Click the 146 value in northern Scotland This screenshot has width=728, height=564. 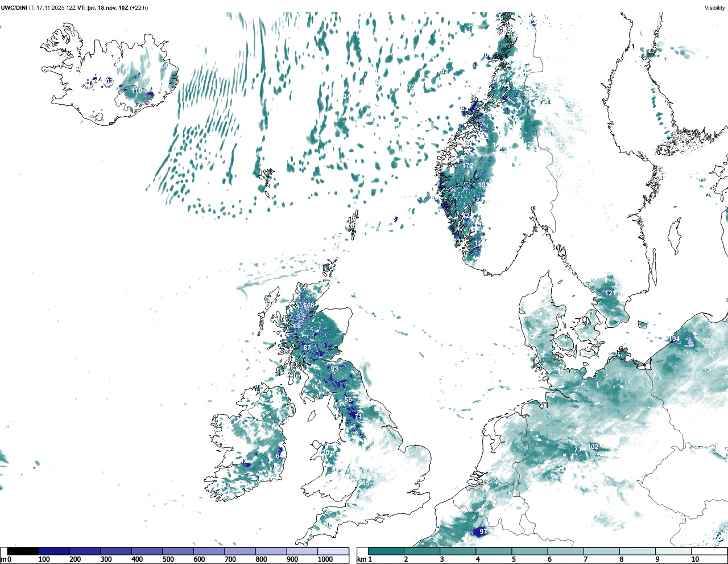309,305
